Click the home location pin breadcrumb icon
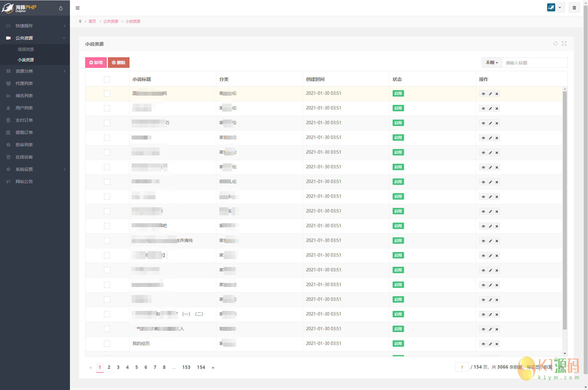The height and width of the screenshot is (390, 588). [80, 21]
